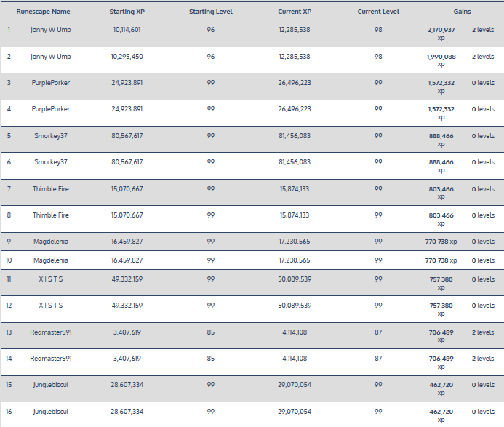This screenshot has height=427, width=504.
Task: Click Redmaster591 in row 13
Action: pyautogui.click(x=51, y=332)
